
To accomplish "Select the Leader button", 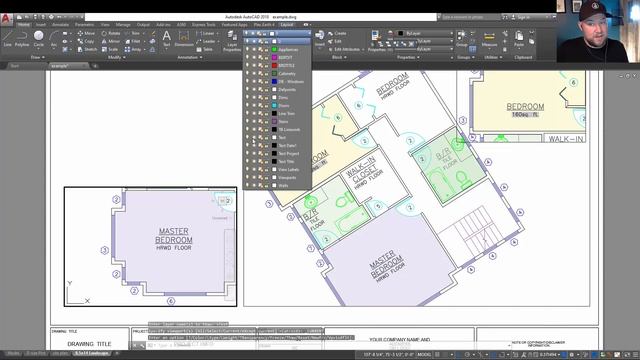I will point(207,41).
